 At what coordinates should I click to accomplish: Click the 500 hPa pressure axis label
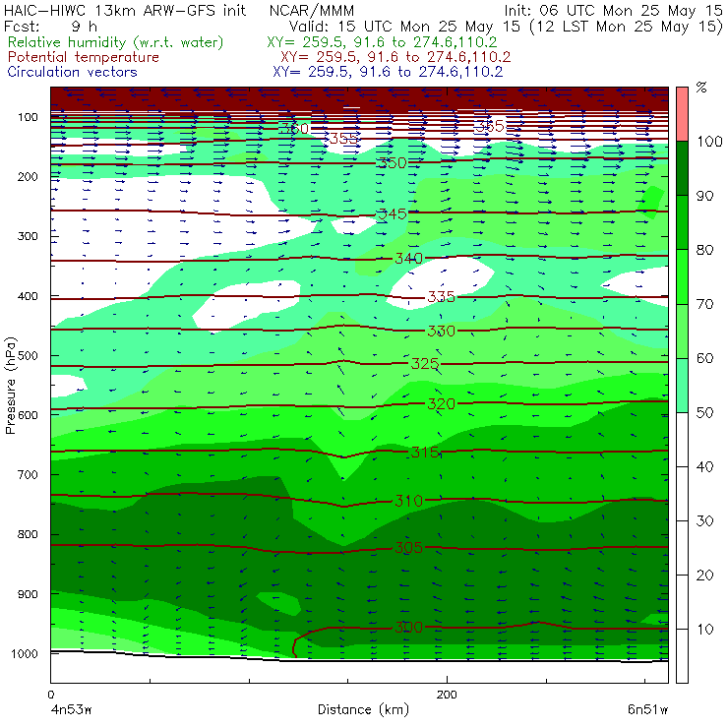pyautogui.click(x=28, y=356)
